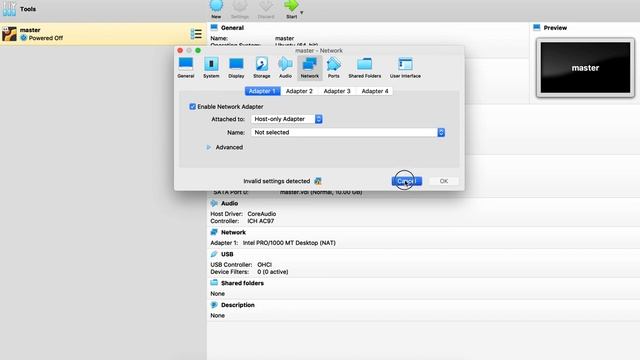This screenshot has width=640, height=360.
Task: Open the Shared Folders settings category
Action: 364,68
